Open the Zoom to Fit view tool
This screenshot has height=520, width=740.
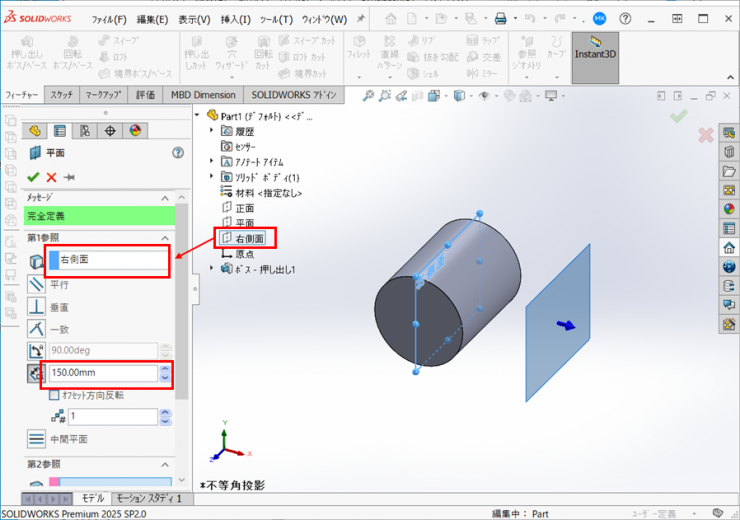coord(369,96)
